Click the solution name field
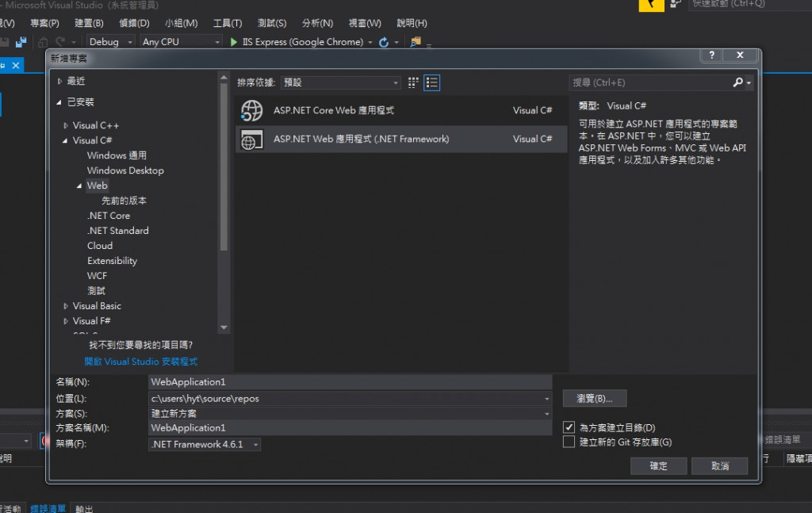This screenshot has height=513, width=812. (350, 428)
